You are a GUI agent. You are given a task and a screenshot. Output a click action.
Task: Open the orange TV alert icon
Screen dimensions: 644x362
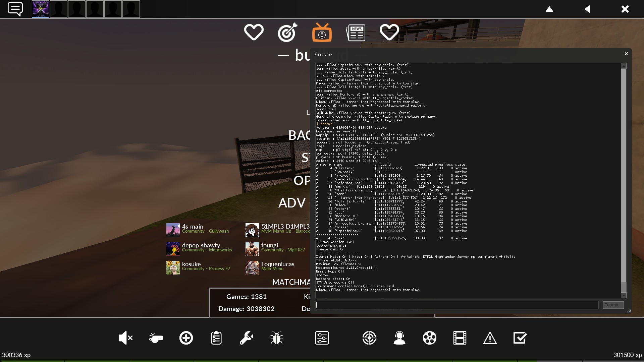tap(322, 33)
